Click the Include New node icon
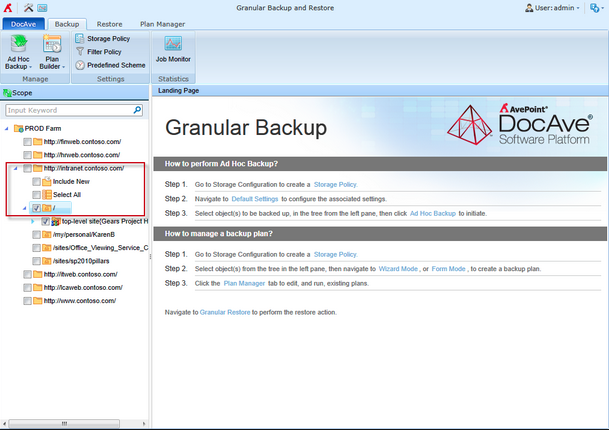609x430 pixels. [x=47, y=181]
